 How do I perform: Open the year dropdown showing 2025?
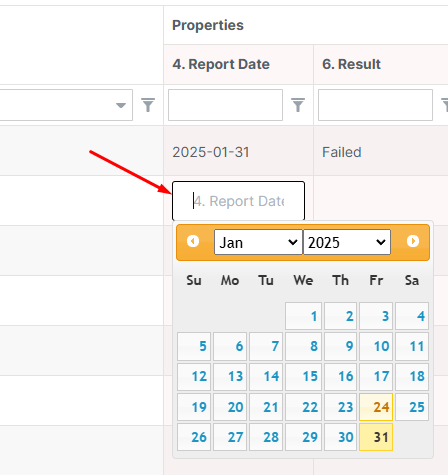pos(347,242)
